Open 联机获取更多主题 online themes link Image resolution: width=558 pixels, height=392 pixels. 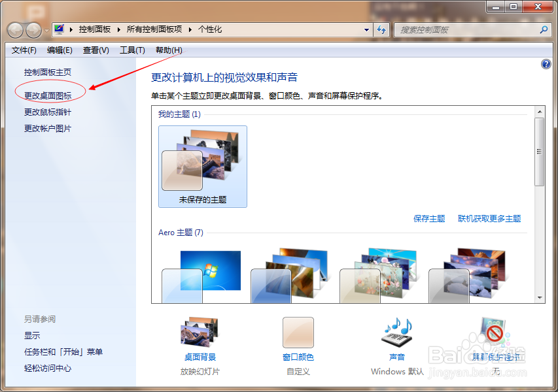(490, 218)
